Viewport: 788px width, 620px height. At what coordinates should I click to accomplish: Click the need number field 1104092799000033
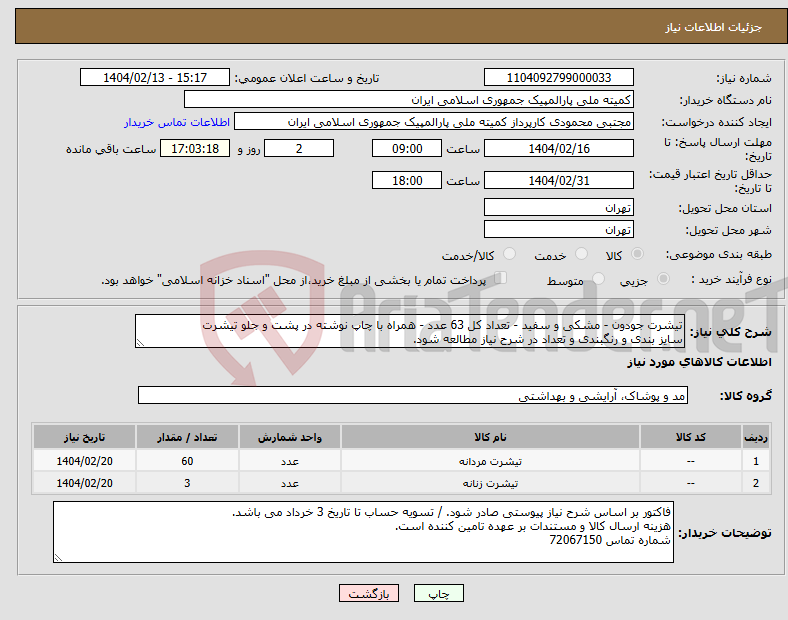558,78
